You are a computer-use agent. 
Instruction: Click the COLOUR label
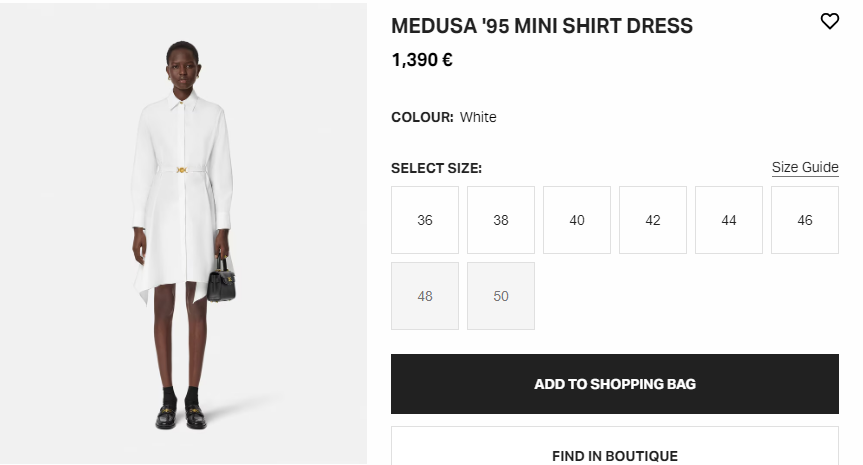422,117
